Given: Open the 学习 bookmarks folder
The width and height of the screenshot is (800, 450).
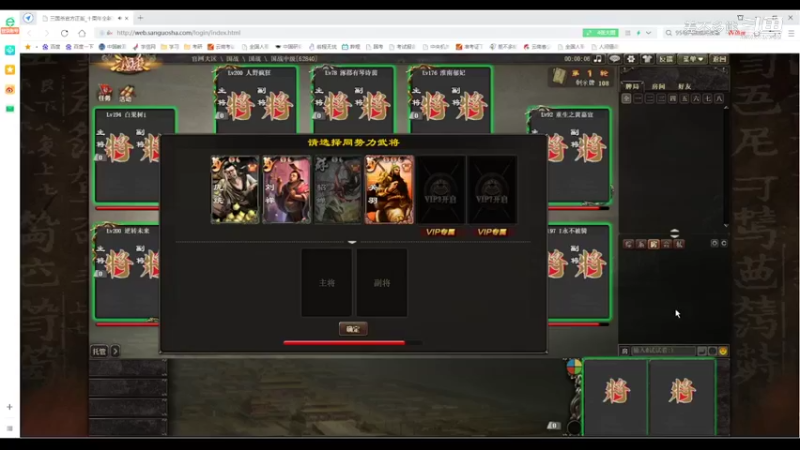Looking at the screenshot, I should 170,46.
